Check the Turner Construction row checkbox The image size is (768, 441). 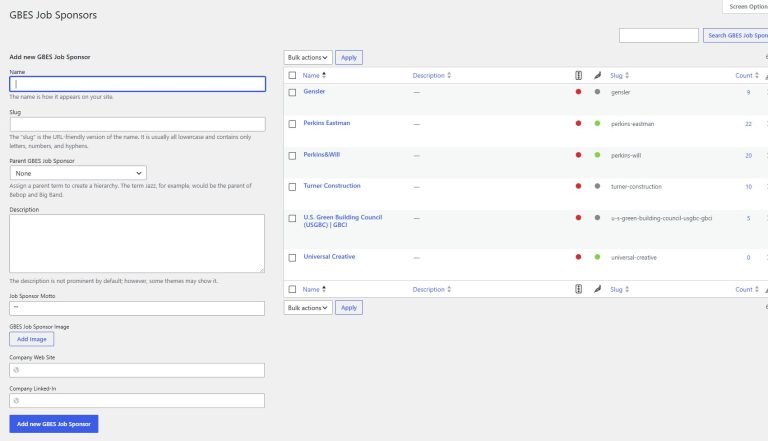pos(292,187)
